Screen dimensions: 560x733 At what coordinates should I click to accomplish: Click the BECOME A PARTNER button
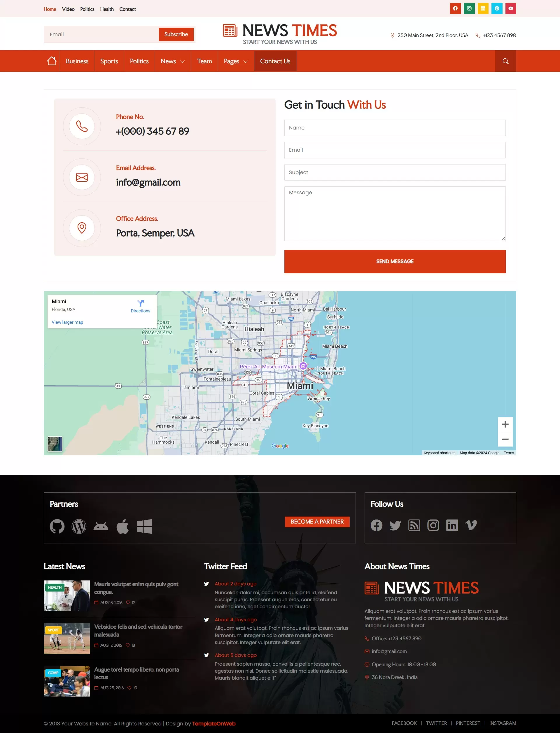(x=317, y=522)
